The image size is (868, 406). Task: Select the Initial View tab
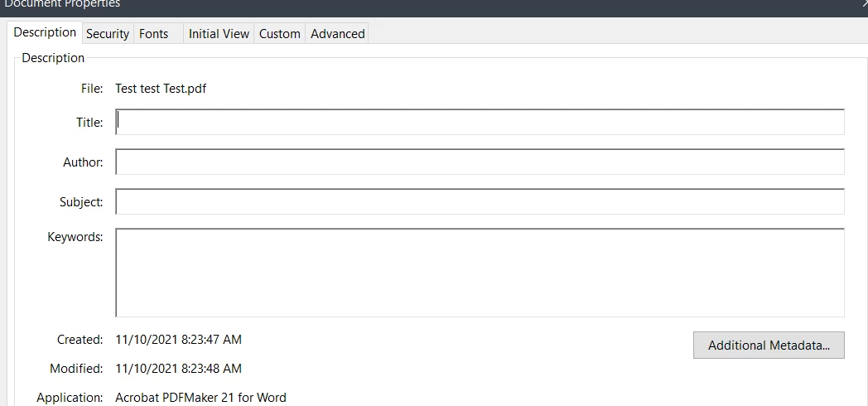click(x=219, y=34)
